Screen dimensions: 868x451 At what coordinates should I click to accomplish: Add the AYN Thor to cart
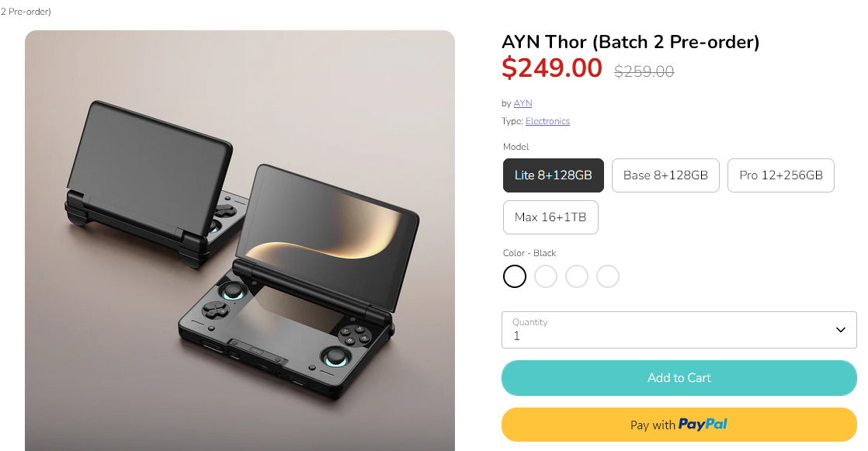[679, 378]
